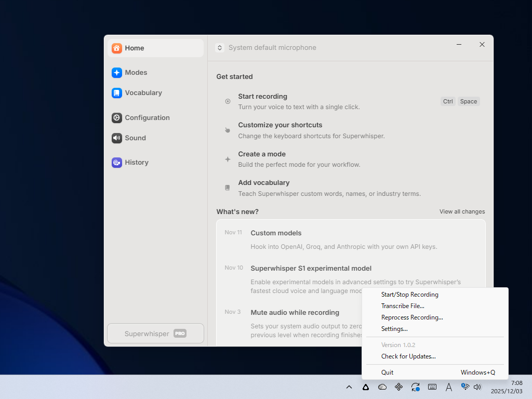Click the OneDrive cloud icon in system tray
532x399 pixels.
tap(382, 387)
